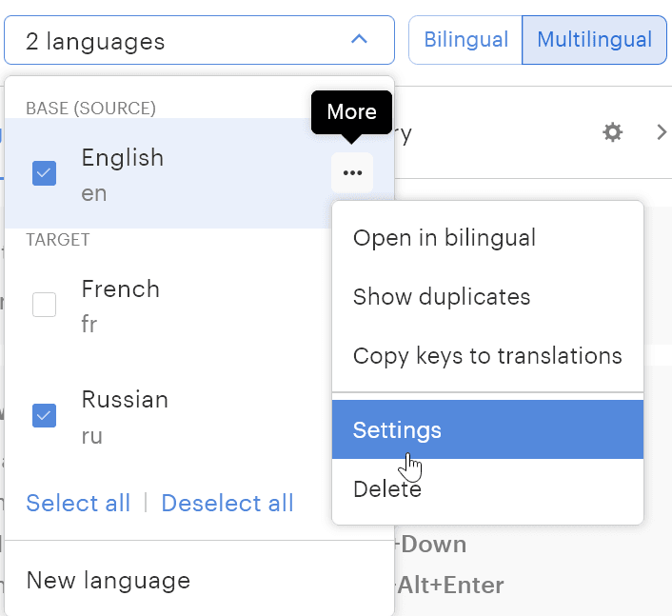Viewport: 672px width, 616px height.
Task: Choose Open in bilingual from menu
Action: 444,238
